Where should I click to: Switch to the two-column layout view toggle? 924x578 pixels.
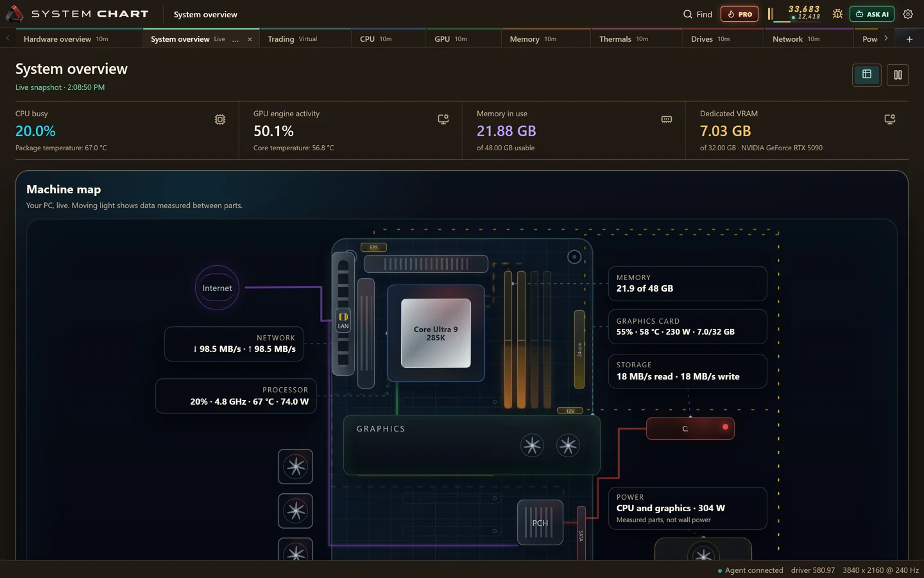[x=898, y=74]
